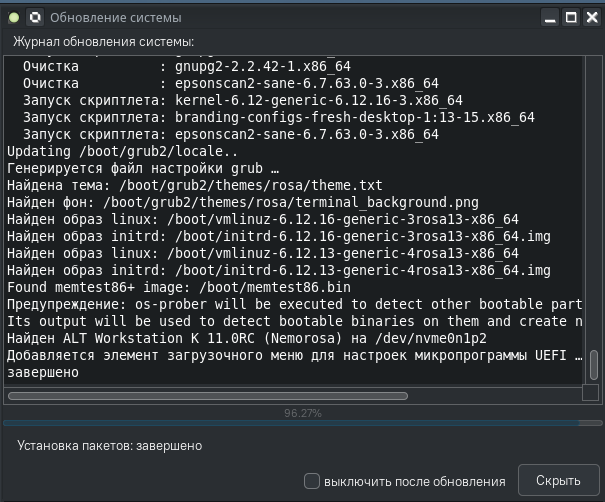605x502 pixels.
Task: Click the 'Найден фон' terminal_background.png line
Action: [x=243, y=202]
